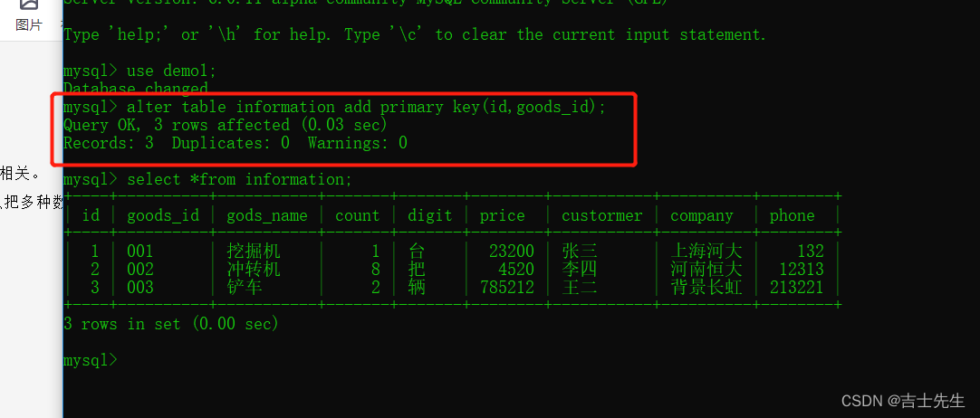Click the 'digit' column header
Viewport: 980px width, 418px height.
click(430, 216)
